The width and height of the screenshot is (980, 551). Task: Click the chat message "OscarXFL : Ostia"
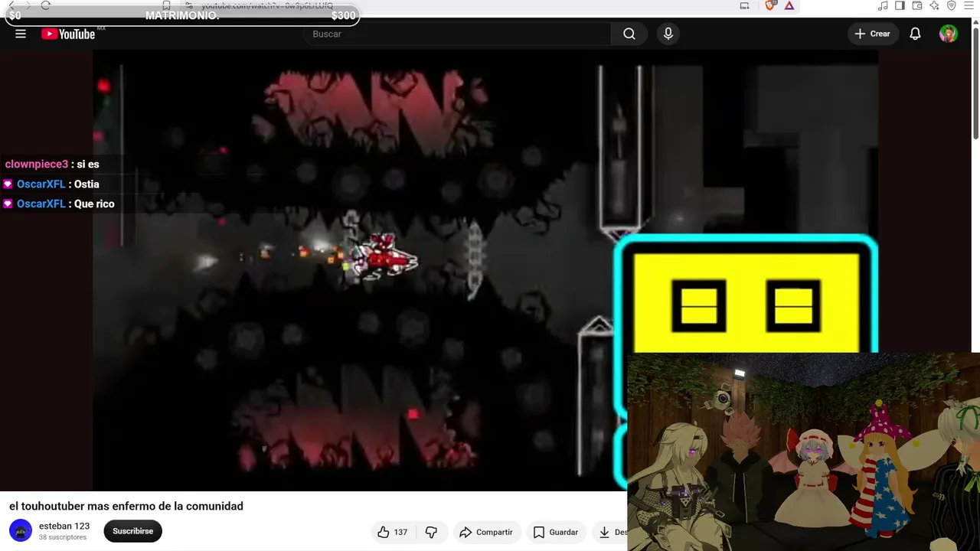click(x=51, y=184)
